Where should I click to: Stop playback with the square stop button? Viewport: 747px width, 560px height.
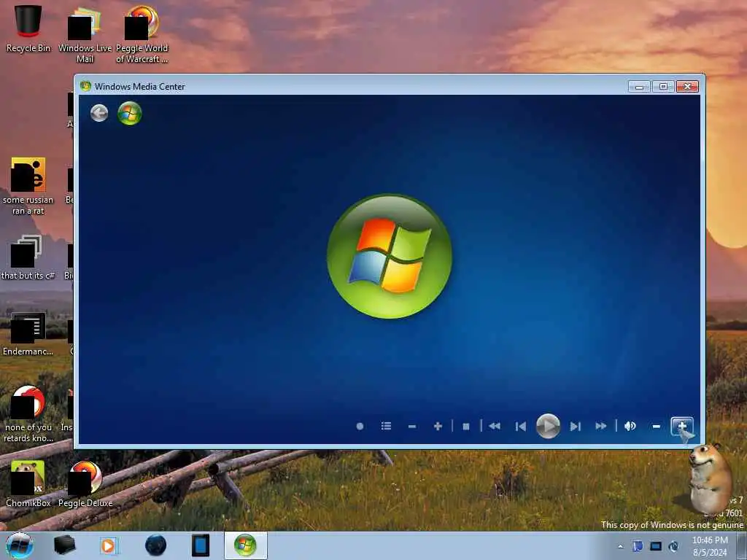[466, 426]
